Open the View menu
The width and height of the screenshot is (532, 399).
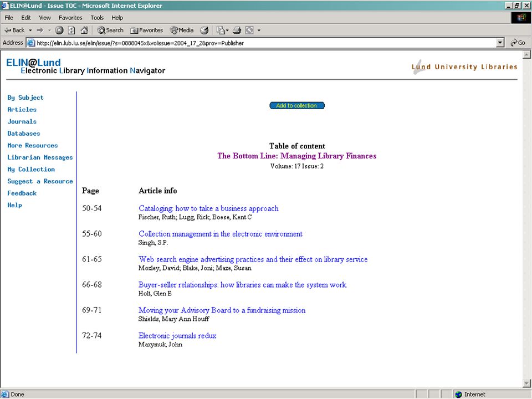pyautogui.click(x=44, y=18)
